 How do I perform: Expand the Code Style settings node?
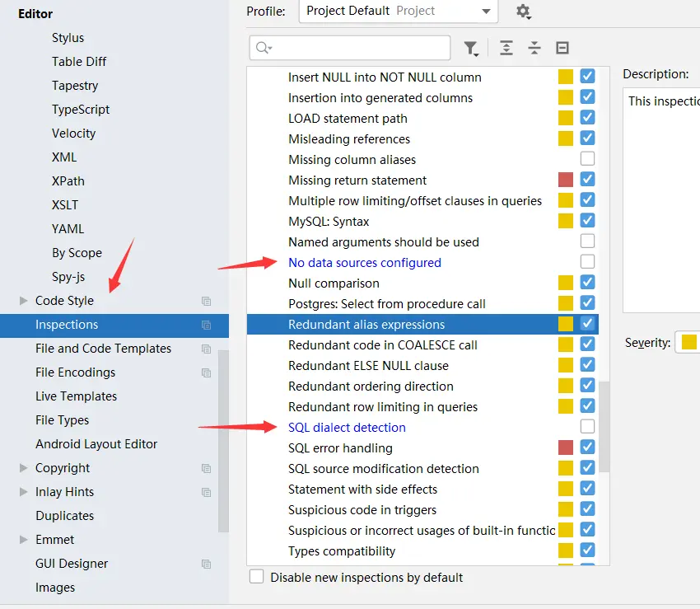coord(24,302)
